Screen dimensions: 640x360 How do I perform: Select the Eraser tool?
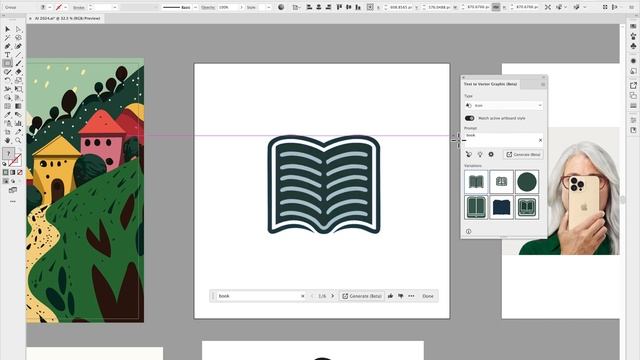click(18, 72)
